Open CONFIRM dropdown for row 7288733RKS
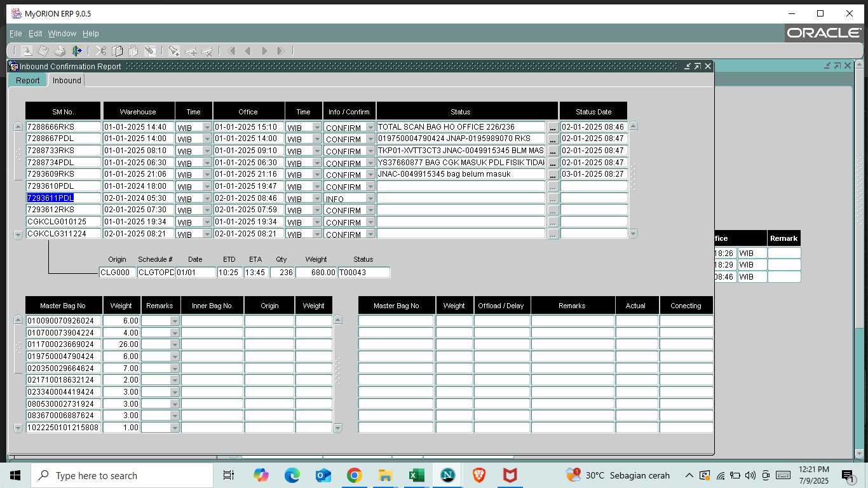Viewport: 868px width, 488px height. 370,151
